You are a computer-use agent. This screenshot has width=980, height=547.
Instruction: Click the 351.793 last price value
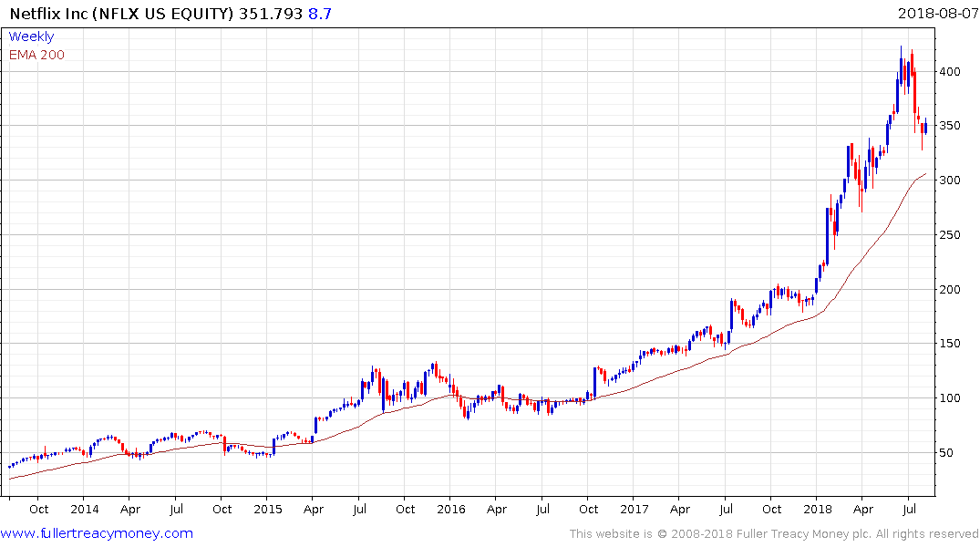pyautogui.click(x=271, y=13)
